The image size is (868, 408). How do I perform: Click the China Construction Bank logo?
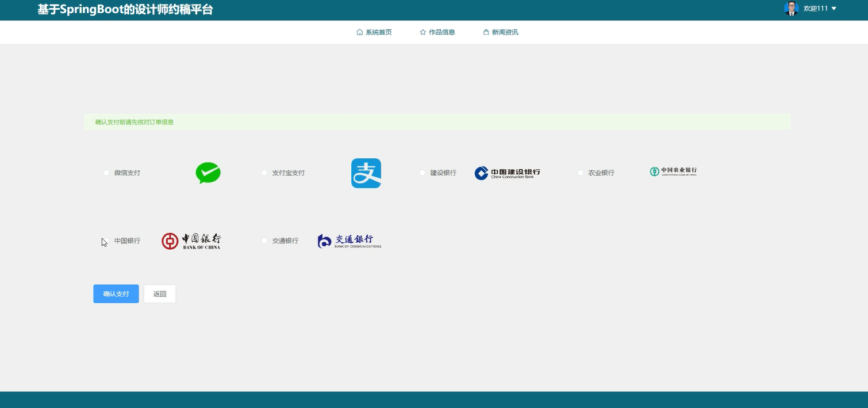tap(508, 173)
